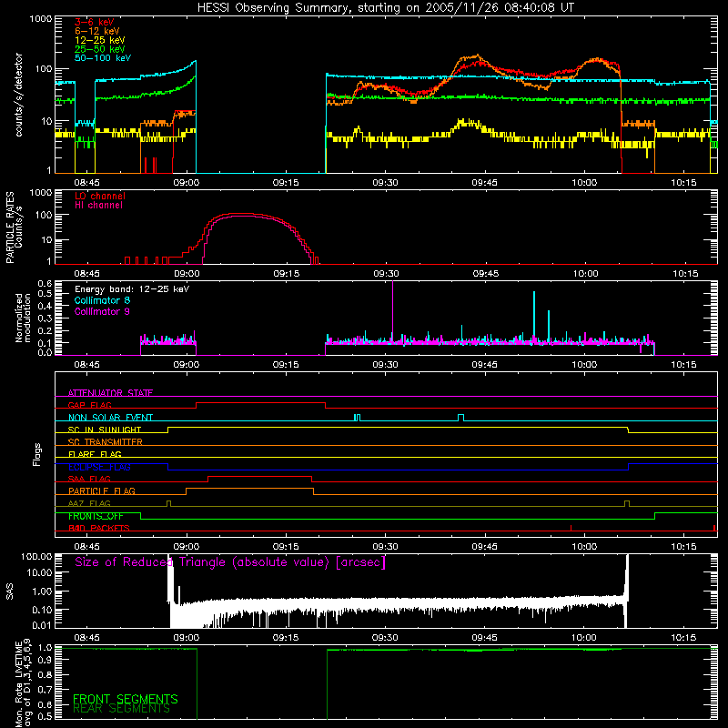The height and width of the screenshot is (728, 728).
Task: Select the Collimator 8 legend label
Action: [x=102, y=300]
